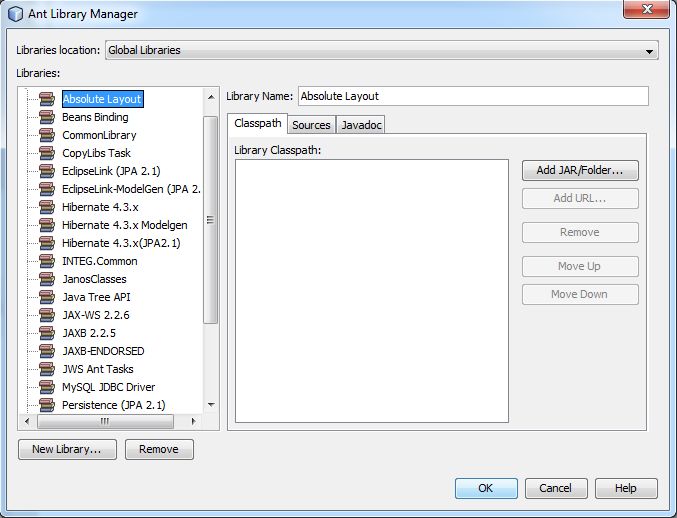Click the JAXB-ENDORSED library icon

point(47,351)
